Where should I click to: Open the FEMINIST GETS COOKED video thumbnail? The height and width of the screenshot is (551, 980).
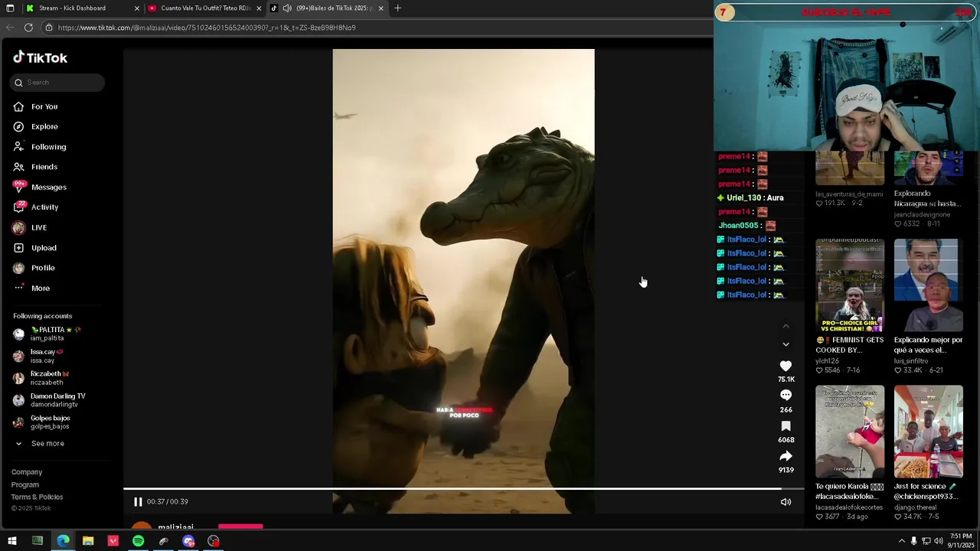[850, 285]
